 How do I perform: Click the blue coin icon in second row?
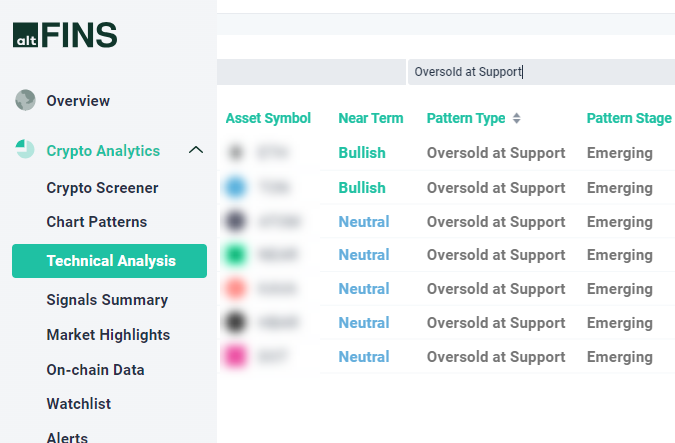236,187
